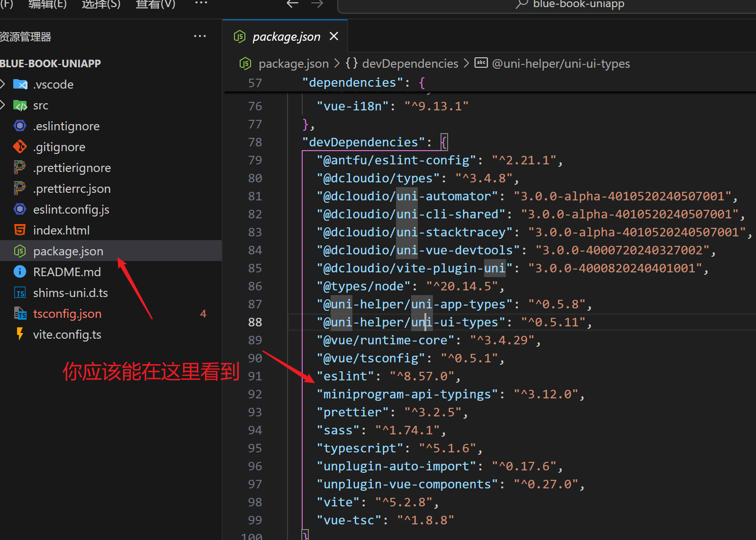Click the .prettierrc.json prettier icon
Screen dimensions: 756x540
[20, 189]
